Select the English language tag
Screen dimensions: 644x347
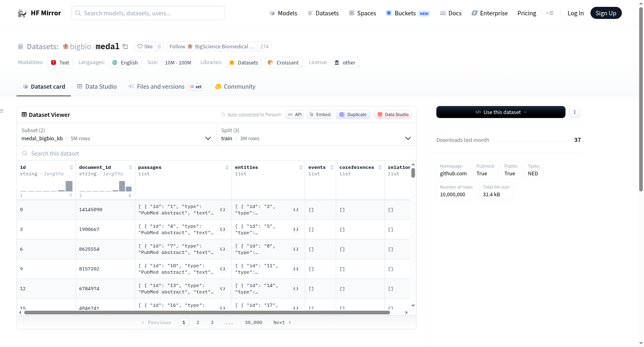click(125, 62)
